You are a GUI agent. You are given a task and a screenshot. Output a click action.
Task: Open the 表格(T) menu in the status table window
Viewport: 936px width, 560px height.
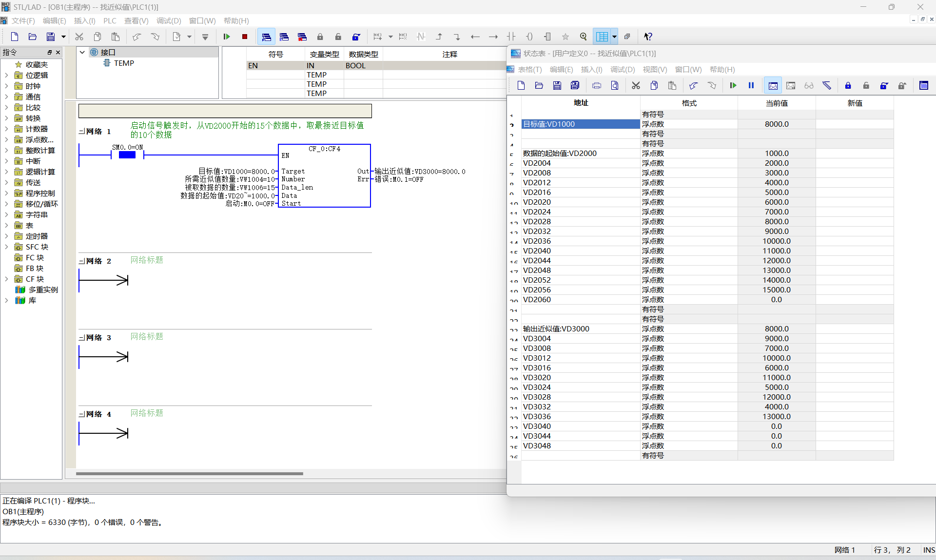[x=529, y=70]
